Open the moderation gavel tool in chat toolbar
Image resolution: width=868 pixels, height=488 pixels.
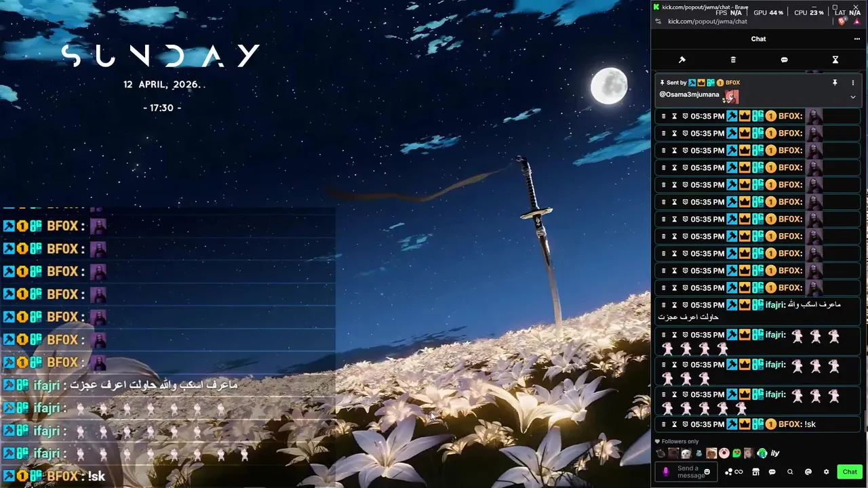point(682,60)
